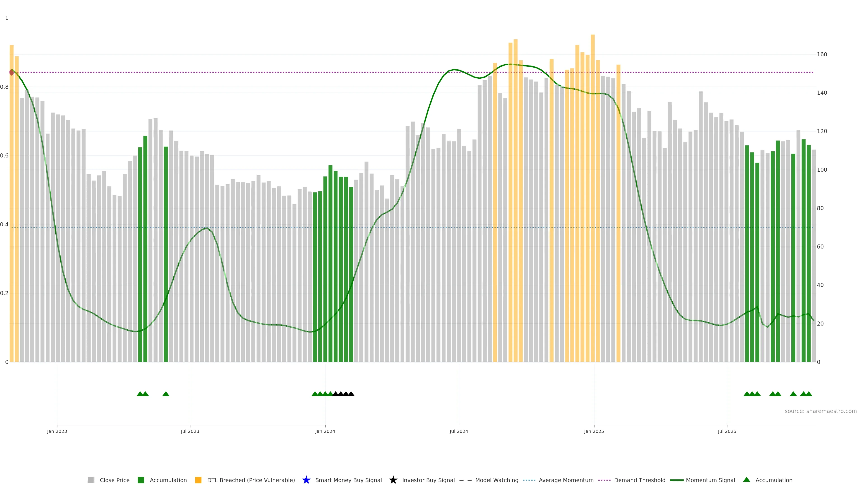
Task: Click the green Accumulation square legend swatch
Action: click(141, 480)
